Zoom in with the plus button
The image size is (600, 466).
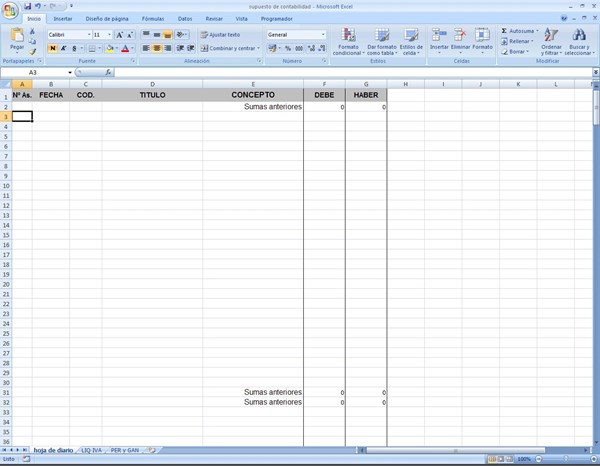tap(593, 459)
